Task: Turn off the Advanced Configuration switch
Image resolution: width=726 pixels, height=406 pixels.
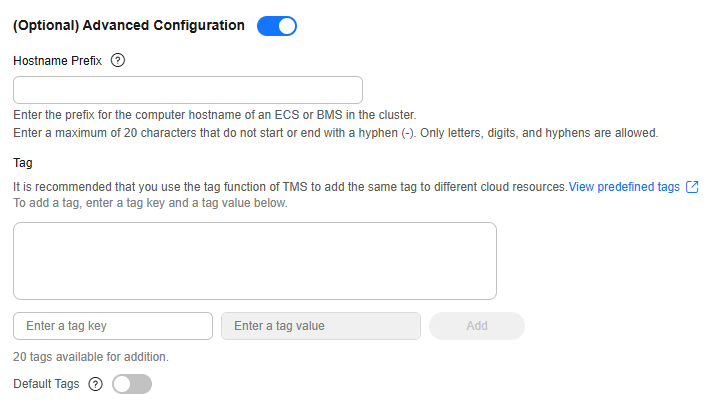Action: tap(277, 26)
